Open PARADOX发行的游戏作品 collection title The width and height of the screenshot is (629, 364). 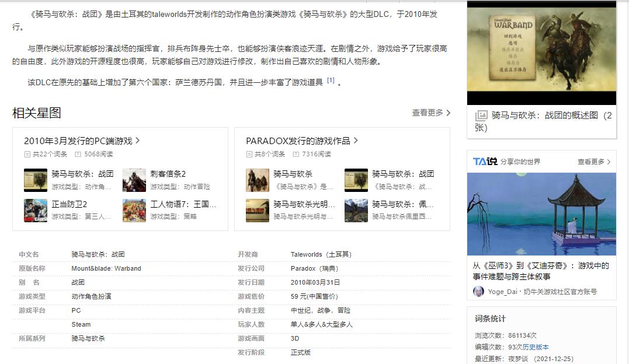pyautogui.click(x=298, y=141)
